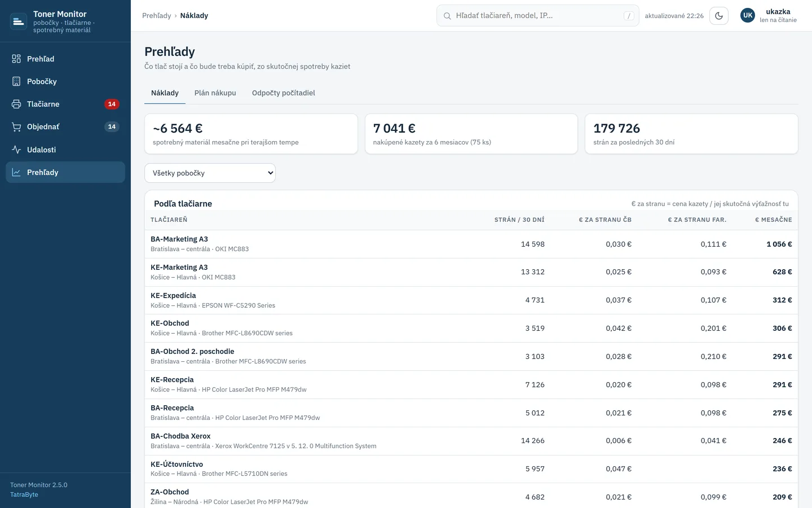Screen dimensions: 812x508
Task: Click the € za stranu far. column header
Action: coord(697,220)
